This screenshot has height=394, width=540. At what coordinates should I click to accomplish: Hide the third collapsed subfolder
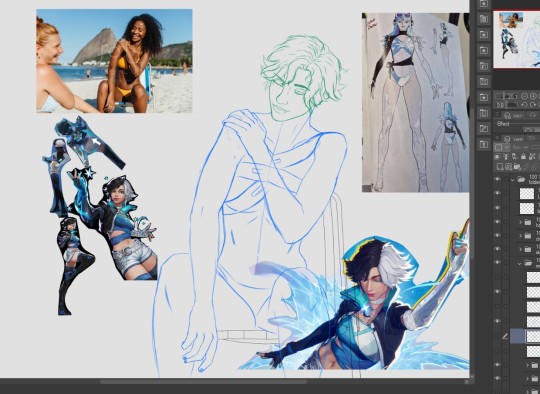click(497, 249)
